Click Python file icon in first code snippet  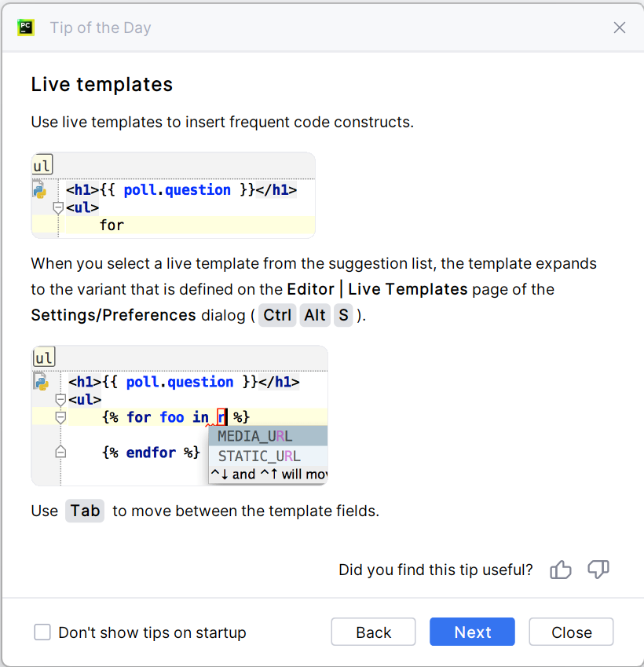pyautogui.click(x=39, y=189)
